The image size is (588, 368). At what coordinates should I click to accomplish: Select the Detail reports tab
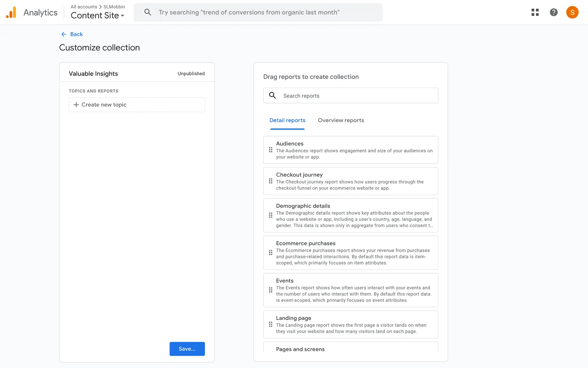287,120
